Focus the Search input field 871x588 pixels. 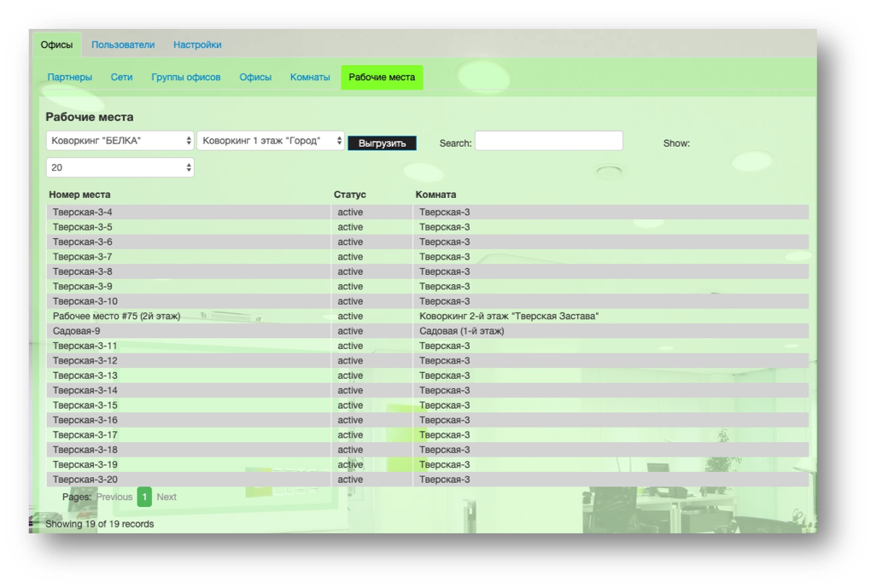[x=548, y=141]
